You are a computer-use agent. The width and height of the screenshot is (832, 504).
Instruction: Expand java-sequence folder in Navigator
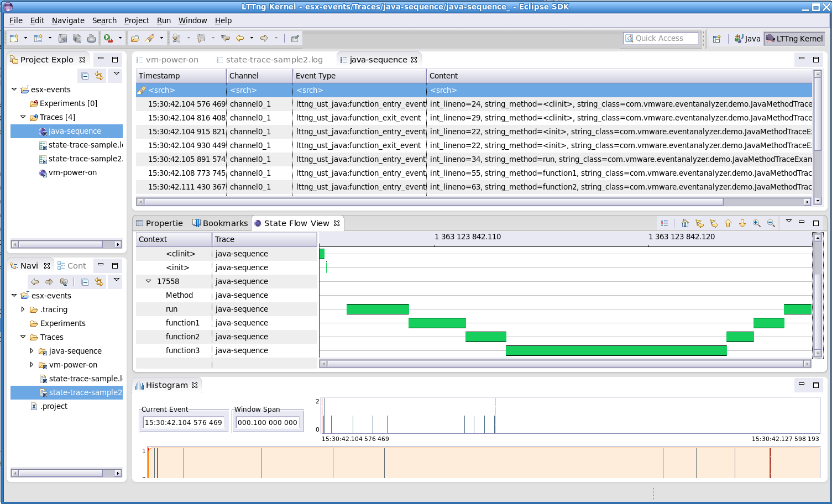pyautogui.click(x=32, y=351)
